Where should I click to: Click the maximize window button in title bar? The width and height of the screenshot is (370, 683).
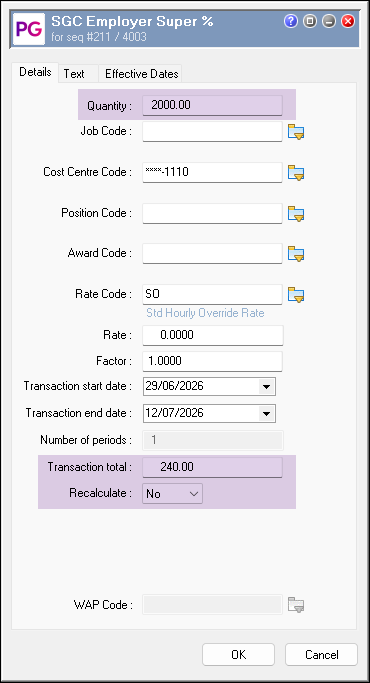(310, 21)
